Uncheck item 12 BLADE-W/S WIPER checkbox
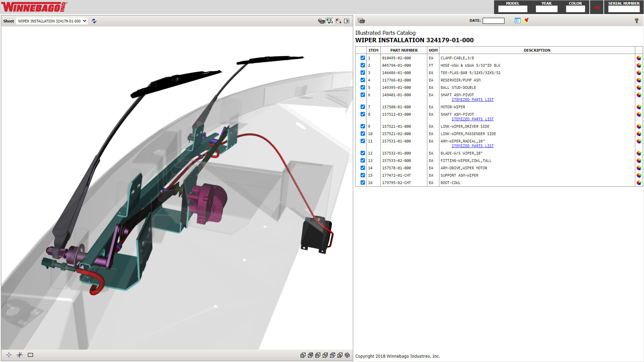The width and height of the screenshot is (644, 362). pos(363,153)
